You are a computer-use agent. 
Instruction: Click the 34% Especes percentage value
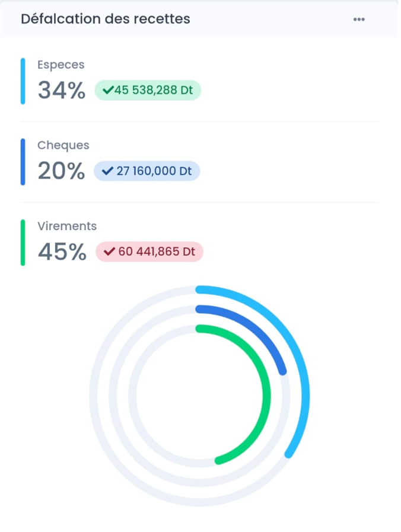coord(62,91)
